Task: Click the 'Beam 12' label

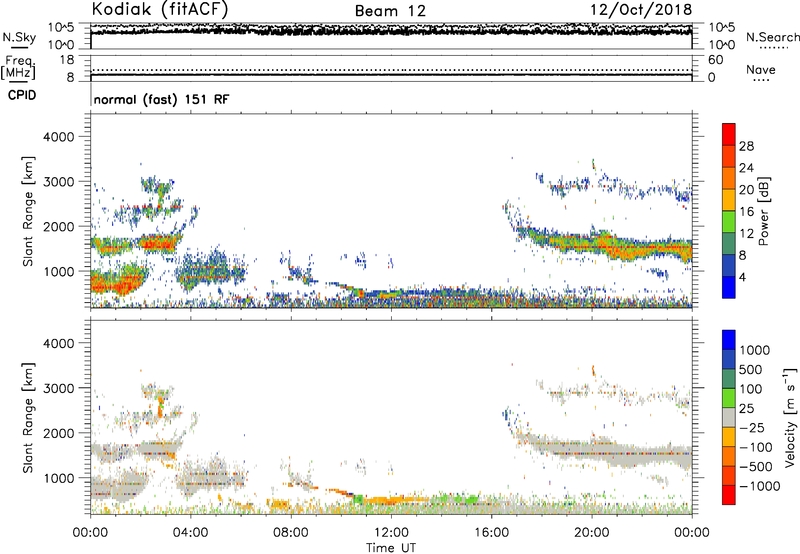Action: click(x=390, y=11)
